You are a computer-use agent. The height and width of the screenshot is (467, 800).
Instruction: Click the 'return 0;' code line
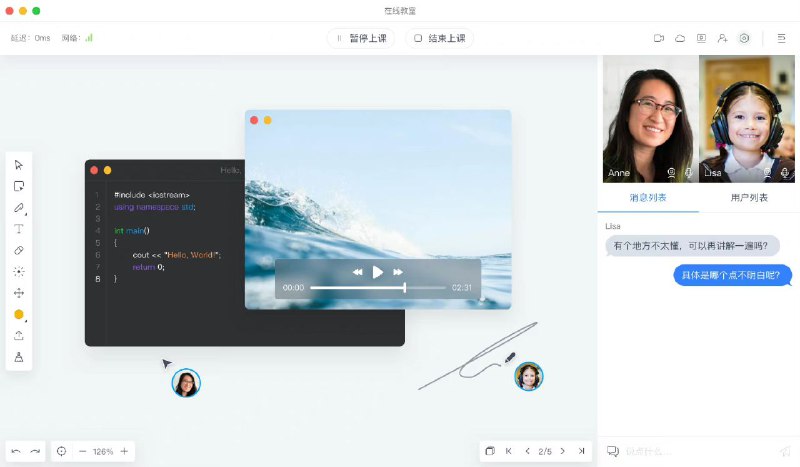(x=148, y=267)
